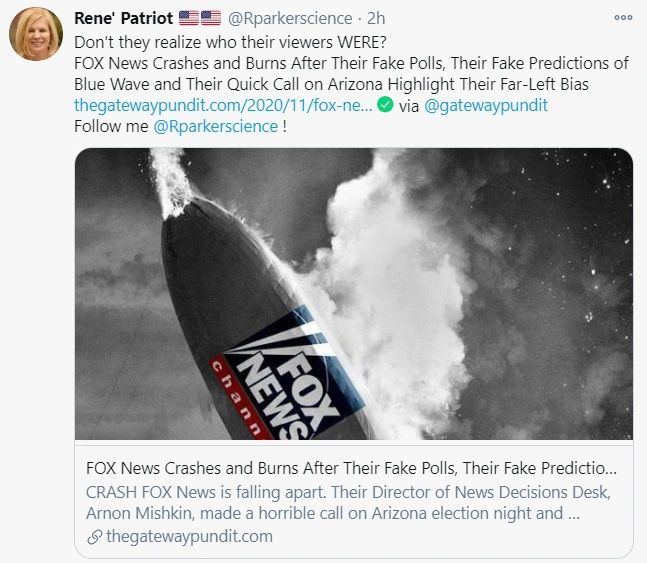Open the link card headline "FOX News Crashes and Burns"

pyautogui.click(x=352, y=467)
